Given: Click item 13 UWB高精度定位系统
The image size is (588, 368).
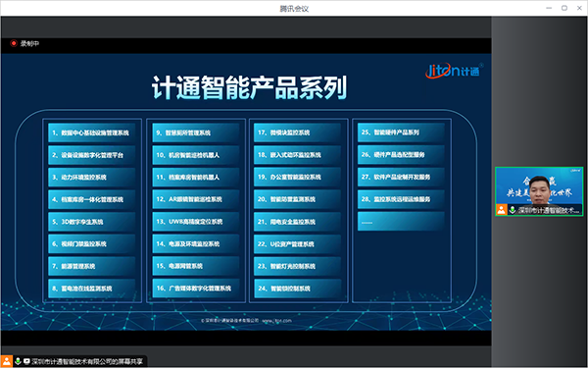Looking at the screenshot, I should pyautogui.click(x=196, y=222).
